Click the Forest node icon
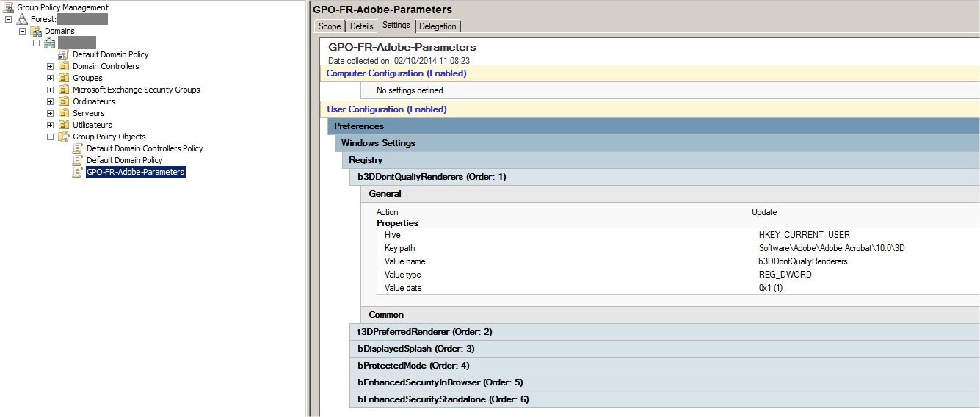Viewport: 980px width, 417px height. 22,19
